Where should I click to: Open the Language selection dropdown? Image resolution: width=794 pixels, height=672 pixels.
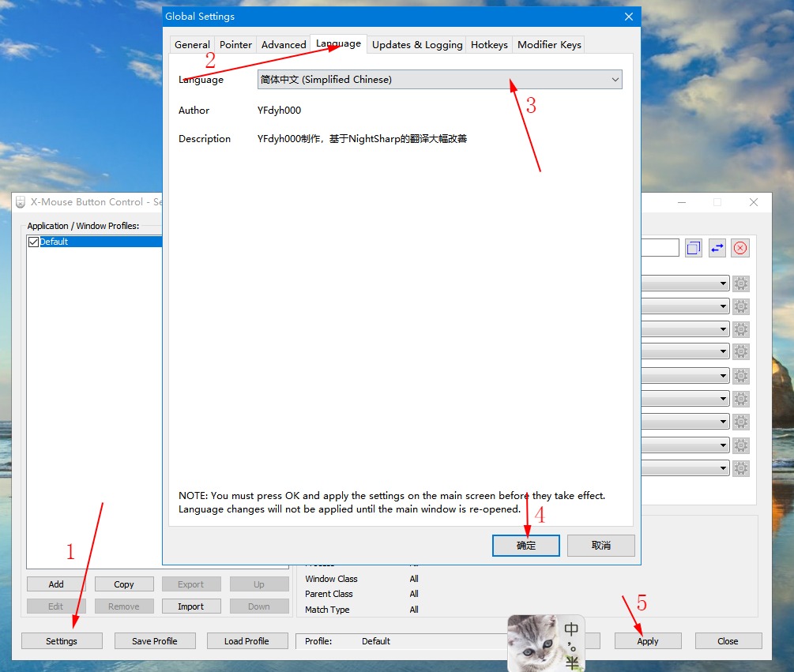pos(439,80)
